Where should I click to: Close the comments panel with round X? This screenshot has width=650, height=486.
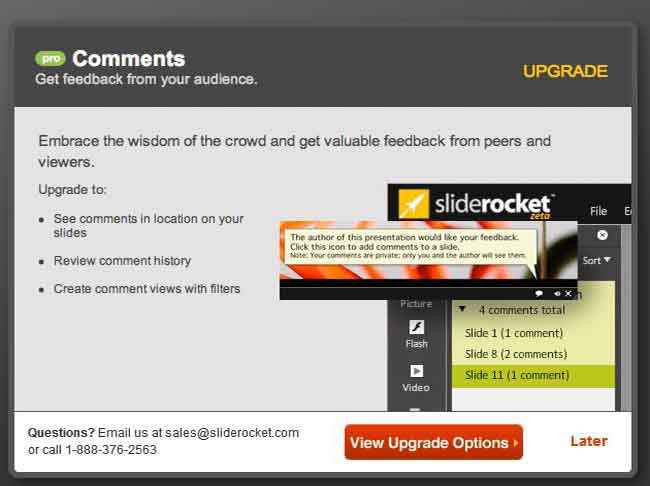click(602, 235)
